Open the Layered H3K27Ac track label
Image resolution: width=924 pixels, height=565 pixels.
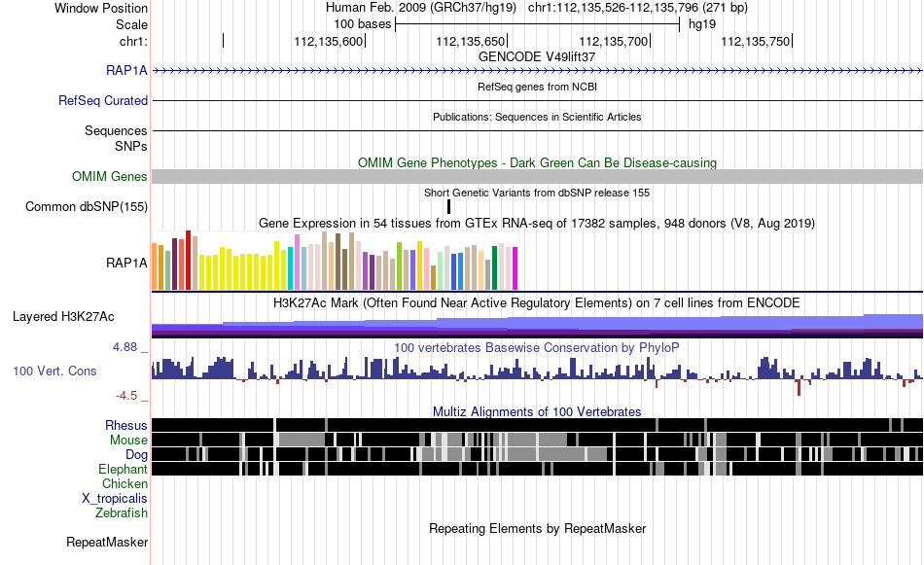pos(63,317)
